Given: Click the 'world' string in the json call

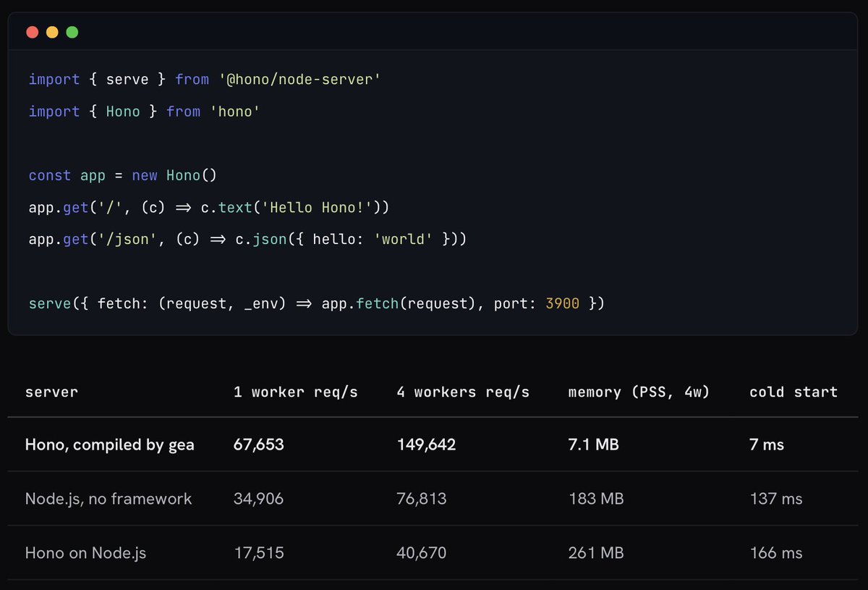Looking at the screenshot, I should 404,240.
